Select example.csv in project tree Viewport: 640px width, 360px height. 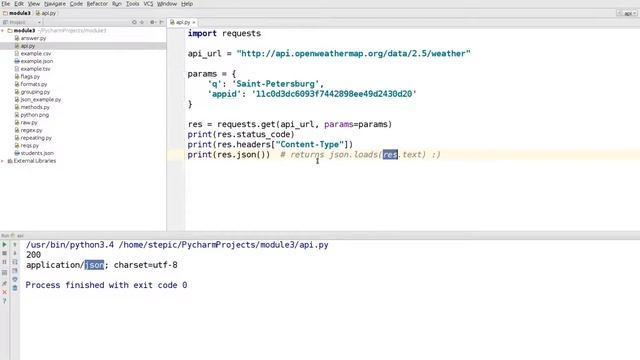point(33,53)
